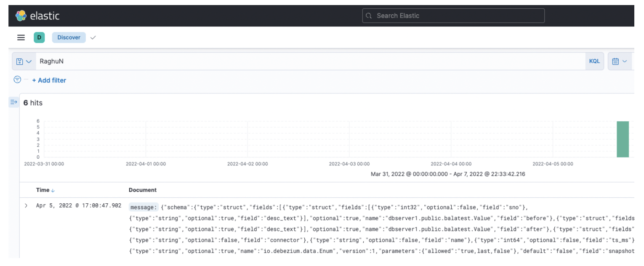Toggle the fields sidebar arrow icon

click(x=13, y=102)
